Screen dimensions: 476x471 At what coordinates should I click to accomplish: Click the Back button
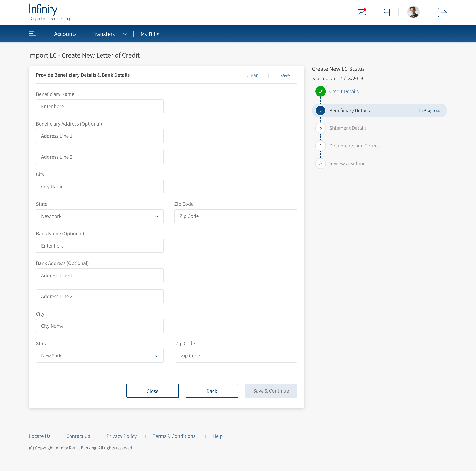pyautogui.click(x=212, y=391)
